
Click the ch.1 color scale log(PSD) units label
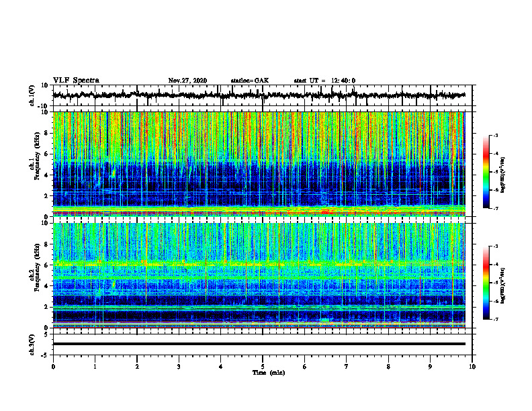coord(503,175)
